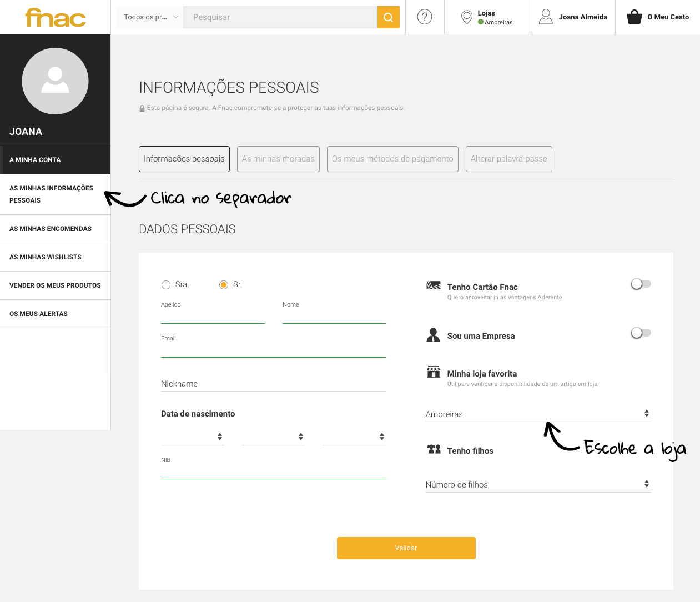Open As Minhas Encomendas sidebar item
The height and width of the screenshot is (602, 700).
(x=56, y=229)
